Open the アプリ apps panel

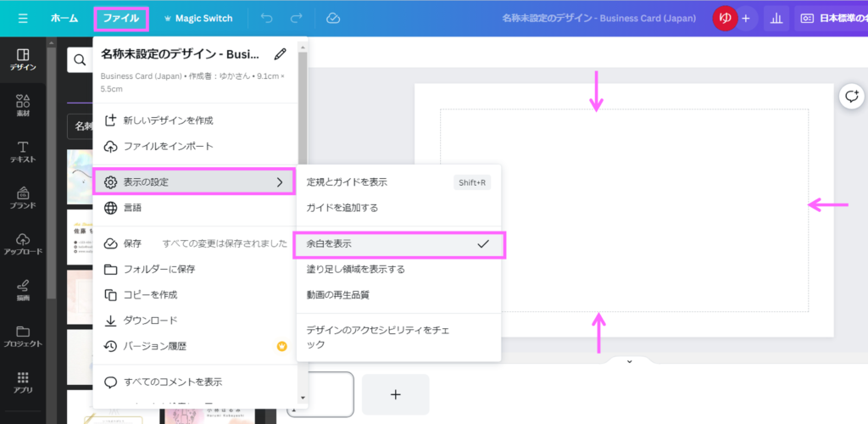point(23,382)
